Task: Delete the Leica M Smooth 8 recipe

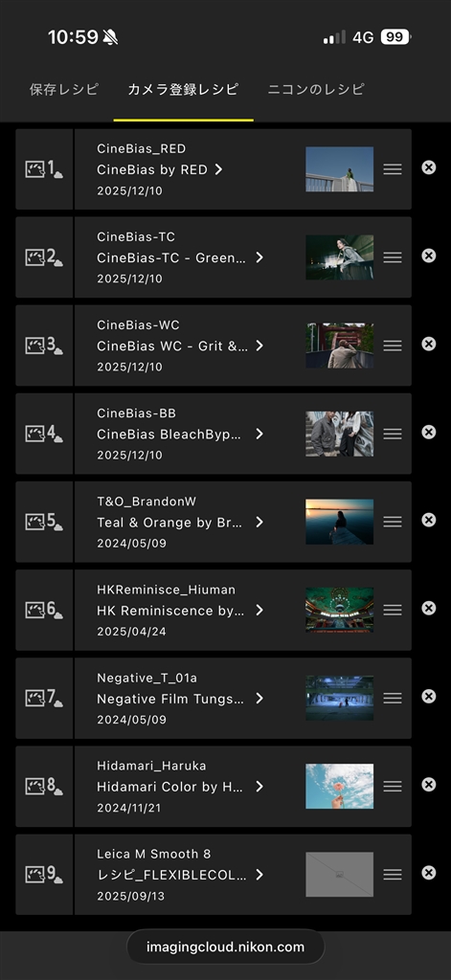Action: [x=428, y=873]
